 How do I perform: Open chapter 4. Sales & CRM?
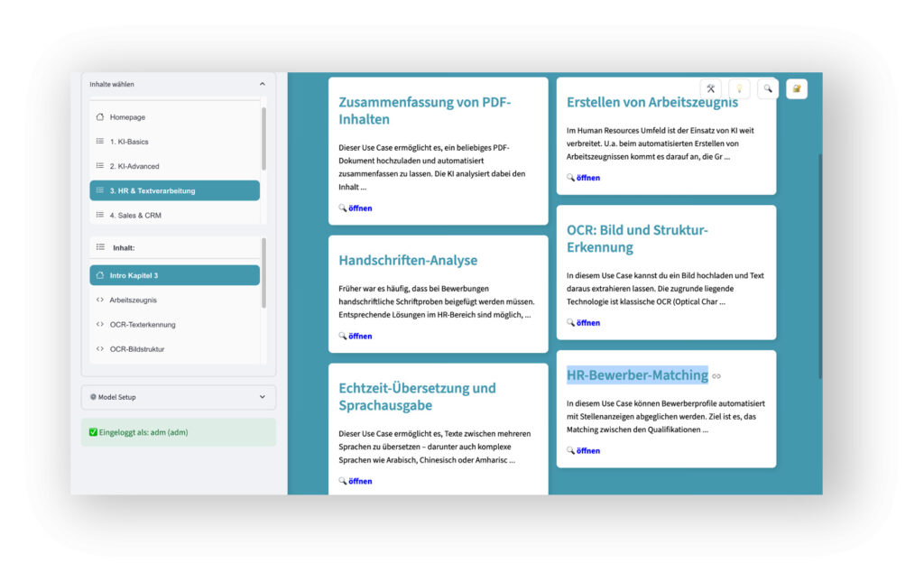point(174,215)
